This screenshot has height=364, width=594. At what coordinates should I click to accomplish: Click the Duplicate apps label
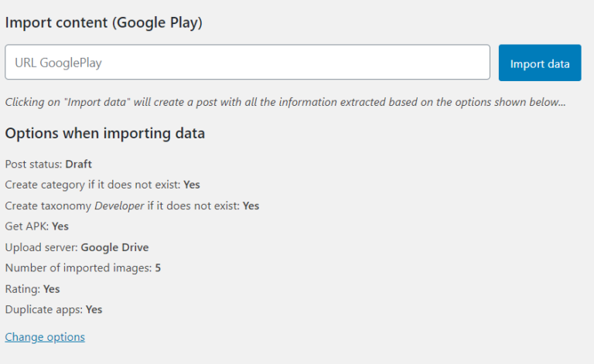43,310
